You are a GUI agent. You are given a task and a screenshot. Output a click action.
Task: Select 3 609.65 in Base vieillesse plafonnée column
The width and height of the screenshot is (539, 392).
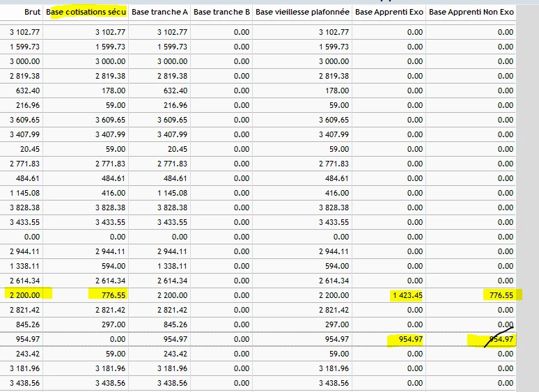tap(334, 120)
